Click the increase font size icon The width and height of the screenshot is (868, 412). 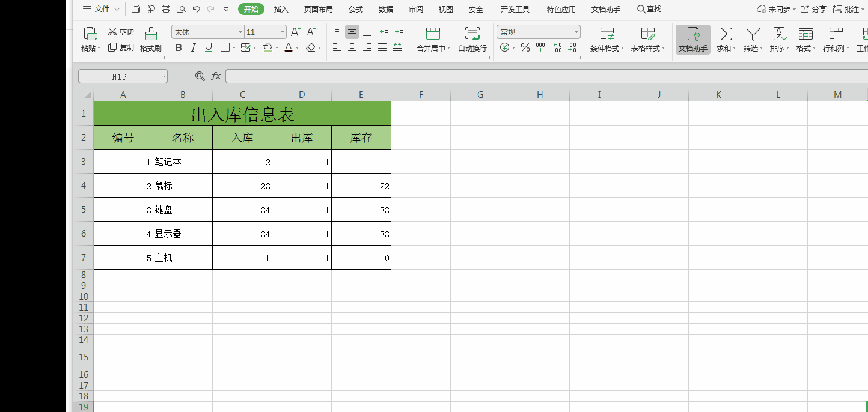click(295, 32)
